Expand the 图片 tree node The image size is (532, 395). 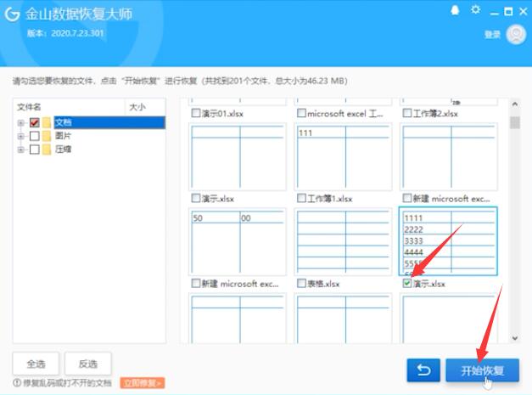click(x=21, y=136)
